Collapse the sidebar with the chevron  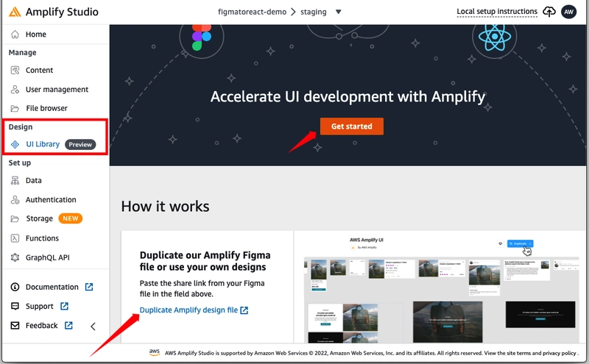pyautogui.click(x=94, y=326)
